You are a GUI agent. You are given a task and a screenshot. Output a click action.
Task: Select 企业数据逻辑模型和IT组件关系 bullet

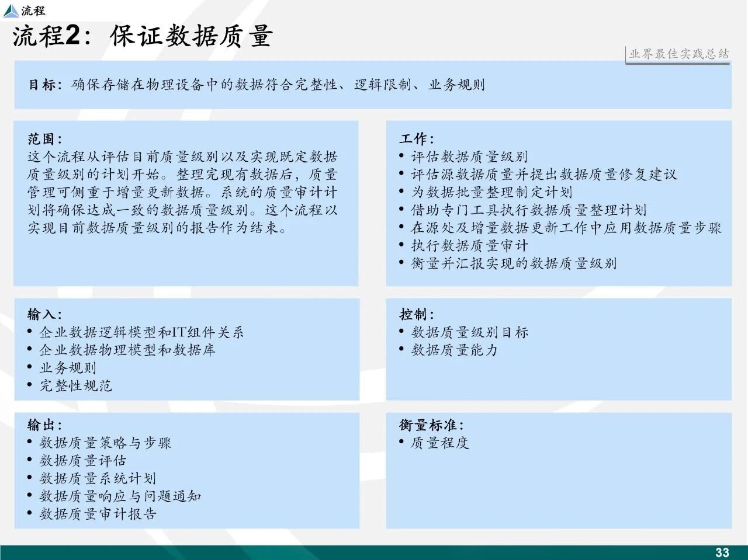click(141, 333)
